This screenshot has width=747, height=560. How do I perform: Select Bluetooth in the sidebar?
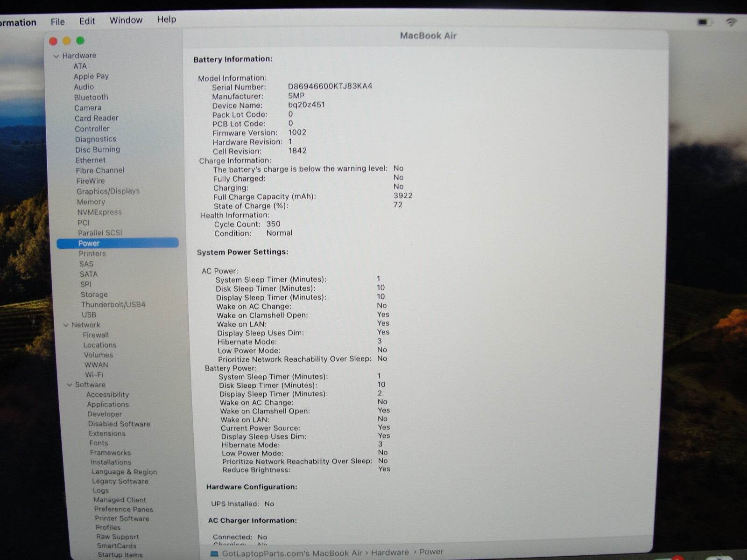coord(92,97)
